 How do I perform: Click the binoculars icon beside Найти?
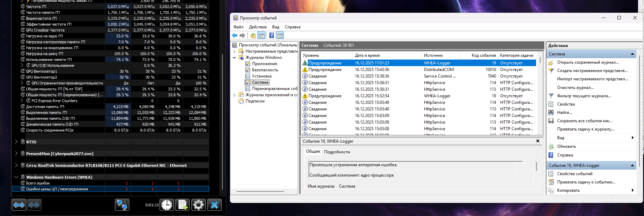[551, 112]
